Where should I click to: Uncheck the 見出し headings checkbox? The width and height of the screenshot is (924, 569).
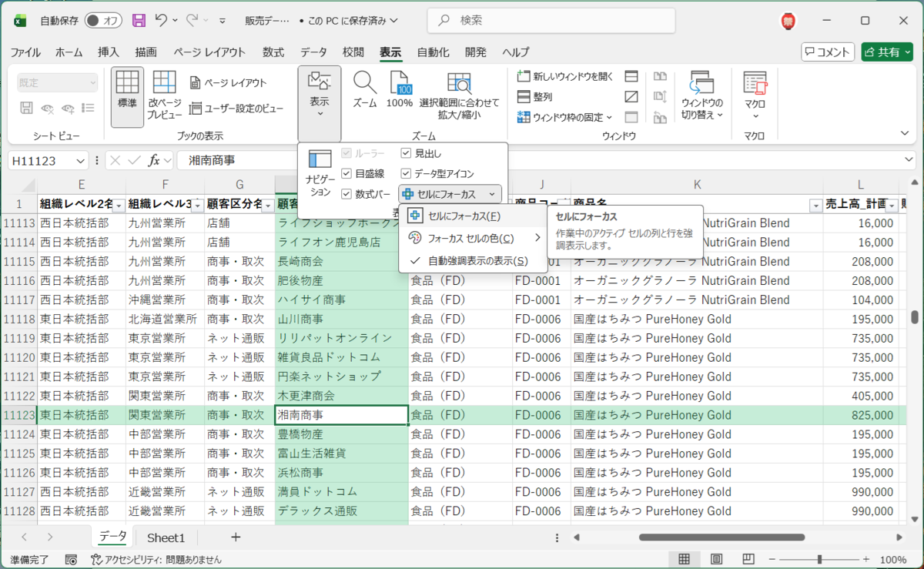407,153
